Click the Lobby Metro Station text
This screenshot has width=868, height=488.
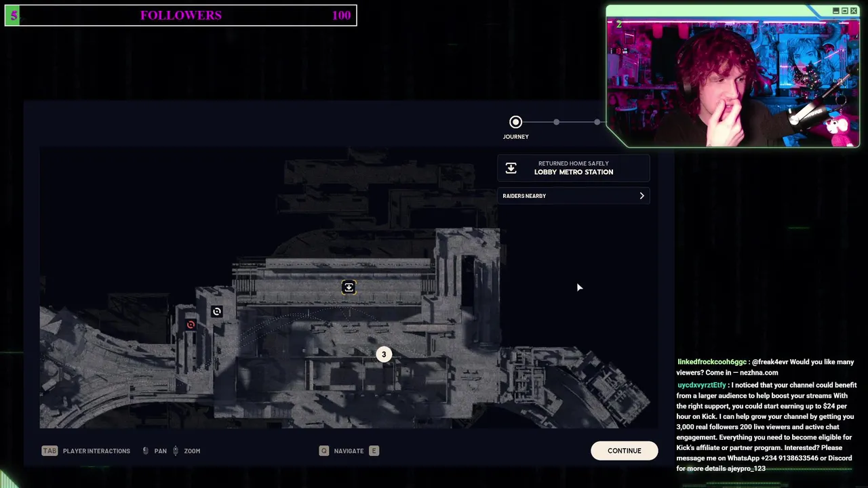pos(574,172)
